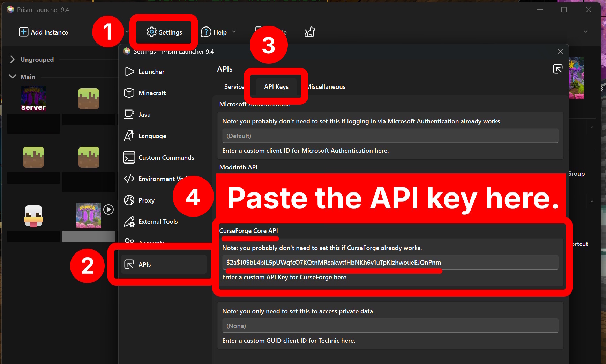Open Settings from the main toolbar
This screenshot has width=606, height=364.
[x=164, y=32]
